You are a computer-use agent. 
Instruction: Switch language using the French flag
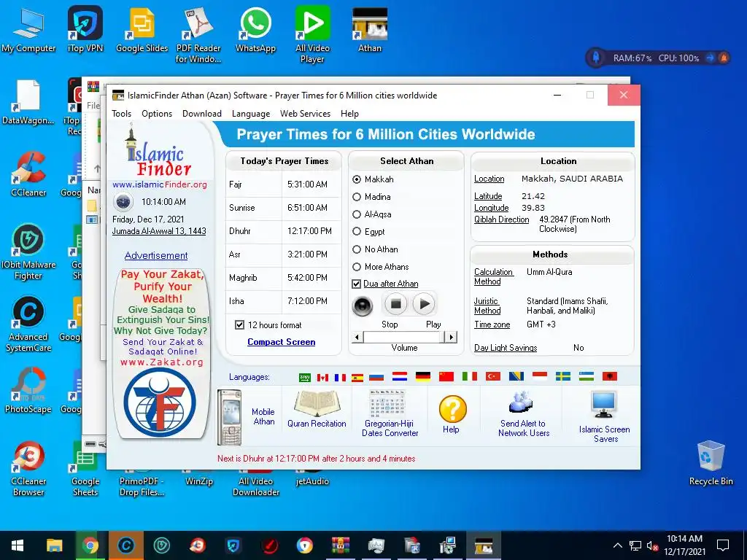(340, 377)
